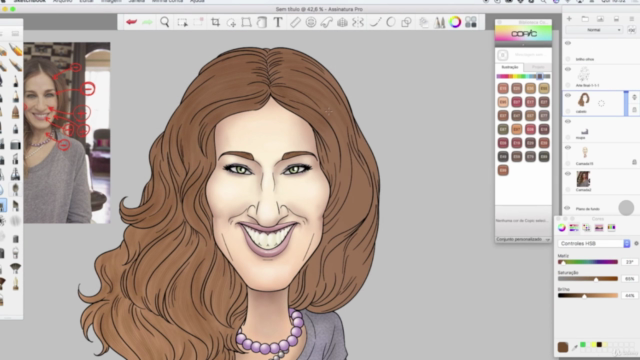Enable the Ellipse guide tool

pyautogui.click(x=311, y=22)
